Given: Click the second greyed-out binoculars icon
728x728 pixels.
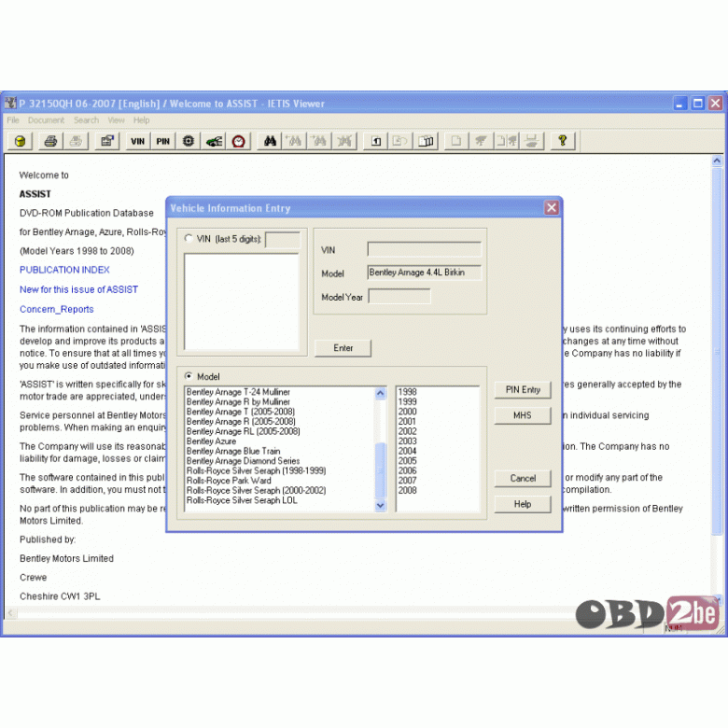Looking at the screenshot, I should pos(320,141).
